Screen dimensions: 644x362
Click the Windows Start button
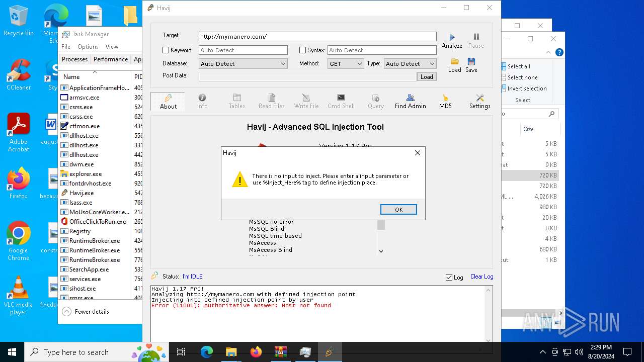click(12, 352)
